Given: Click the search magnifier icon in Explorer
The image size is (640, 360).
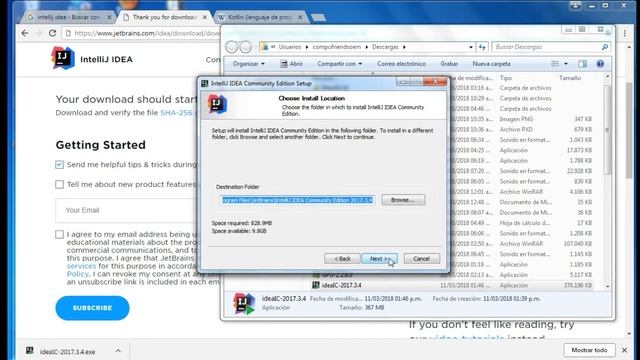Looking at the screenshot, I should (605, 47).
